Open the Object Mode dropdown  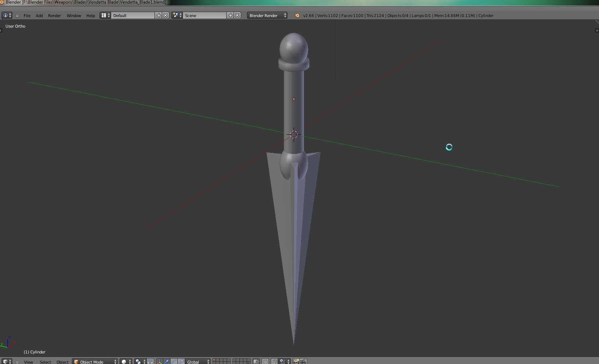(x=95, y=361)
